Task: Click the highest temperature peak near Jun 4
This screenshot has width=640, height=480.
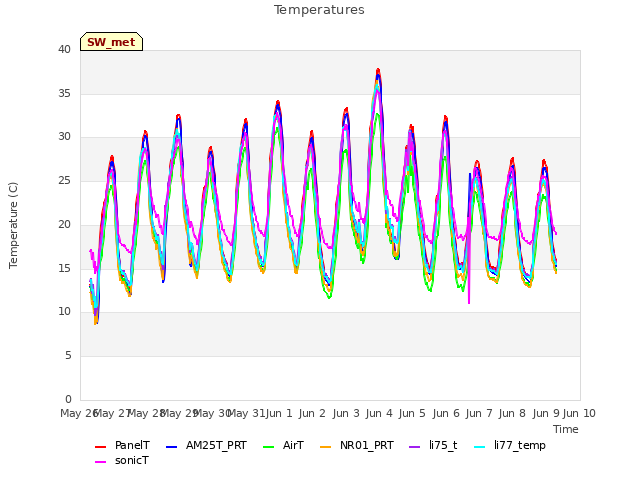Action: click(x=378, y=70)
